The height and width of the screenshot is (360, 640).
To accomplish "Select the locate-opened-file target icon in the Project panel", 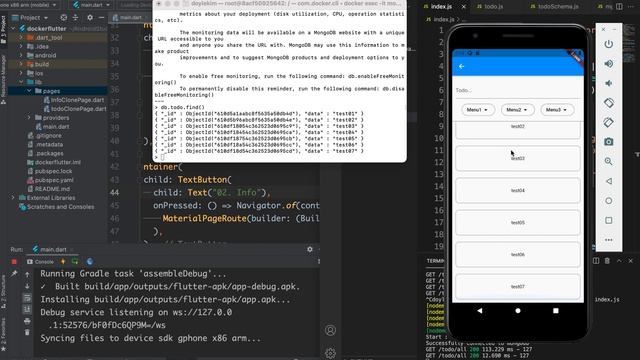I will point(64,18).
